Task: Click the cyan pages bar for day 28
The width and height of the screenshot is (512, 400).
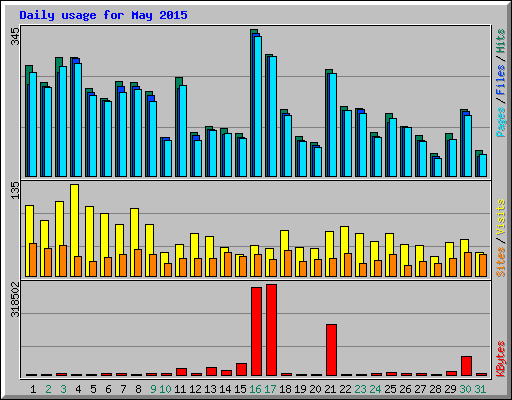Action: click(438, 167)
